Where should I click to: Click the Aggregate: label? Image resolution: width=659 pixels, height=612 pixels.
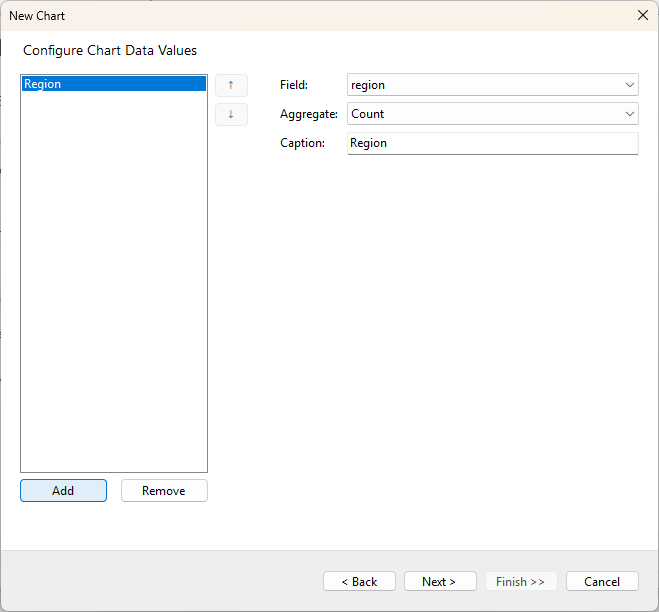click(309, 114)
